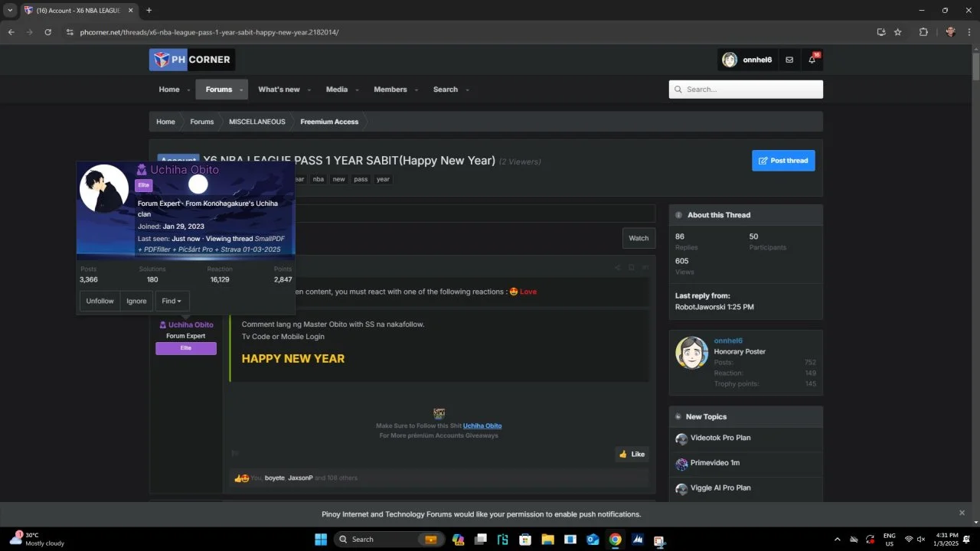Expand the Forums menu arrow
The height and width of the screenshot is (551, 980).
pos(241,90)
